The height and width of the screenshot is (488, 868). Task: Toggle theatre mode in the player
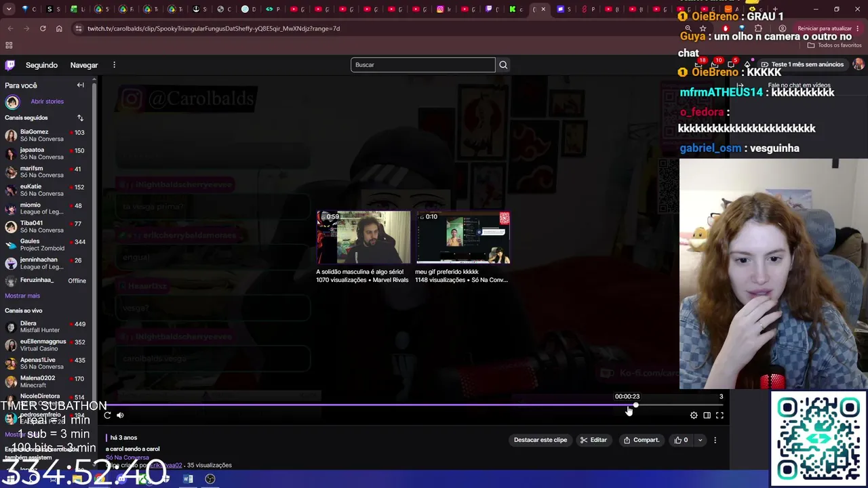point(707,415)
